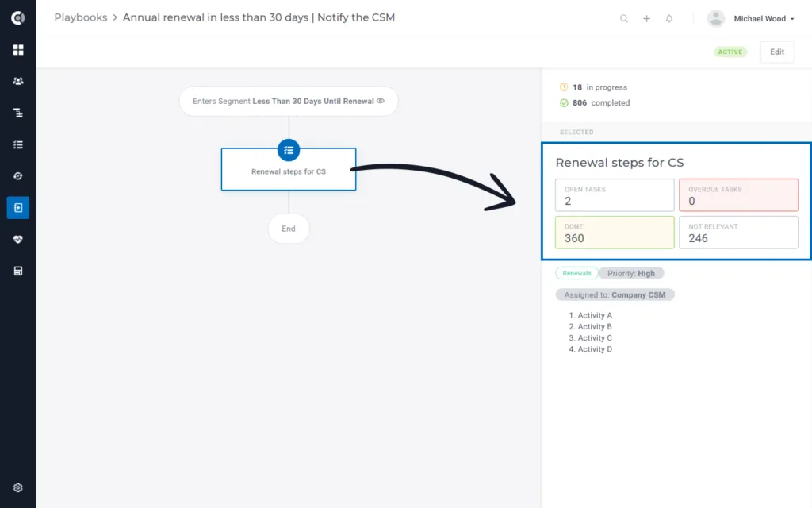
Task: Click the Enters Segment trigger node
Action: tap(289, 101)
